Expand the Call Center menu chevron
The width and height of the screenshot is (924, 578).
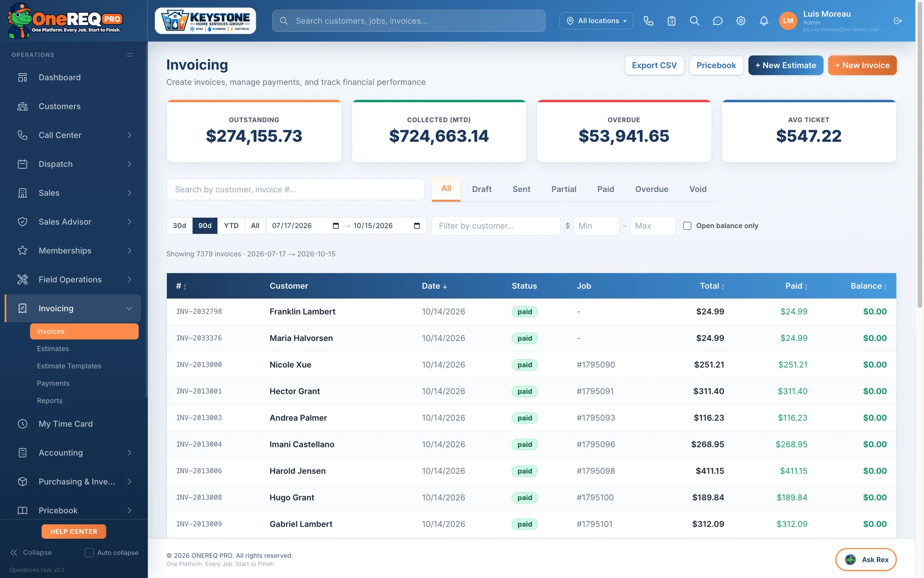coord(129,135)
